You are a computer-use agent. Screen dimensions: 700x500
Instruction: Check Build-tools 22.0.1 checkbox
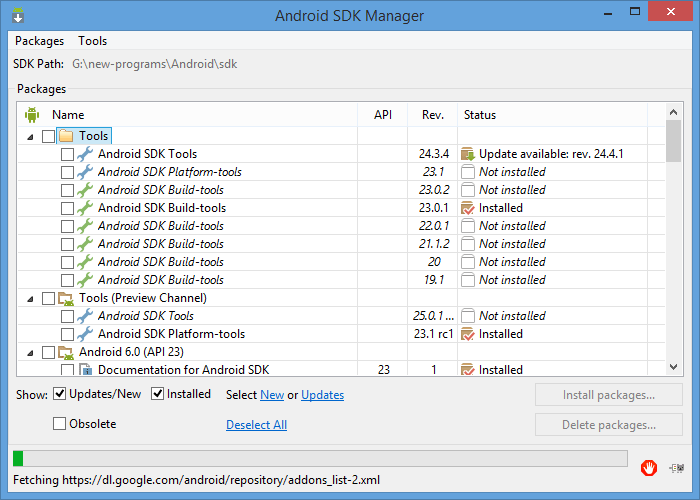pos(67,226)
